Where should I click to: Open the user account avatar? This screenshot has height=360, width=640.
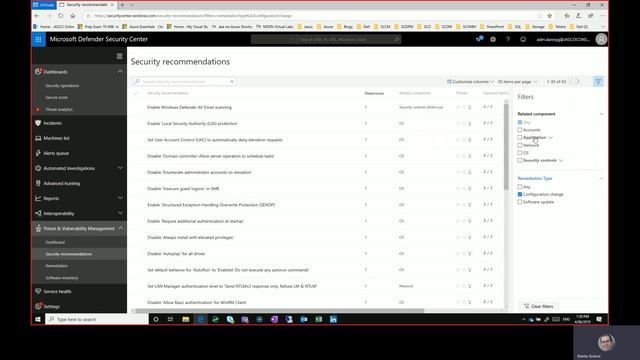point(601,39)
